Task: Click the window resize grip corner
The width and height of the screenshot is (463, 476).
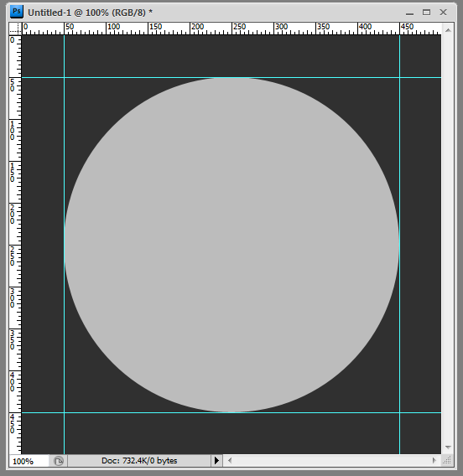Action: [447, 461]
